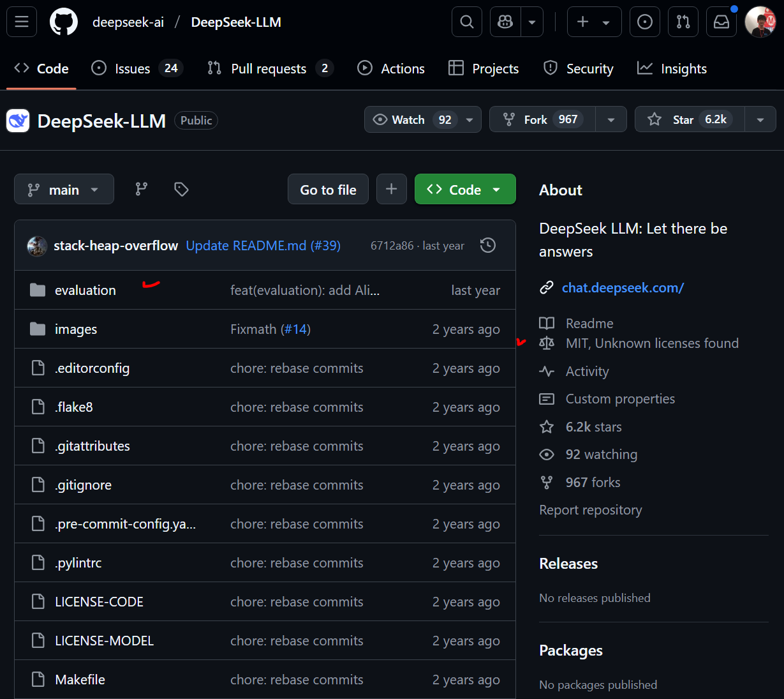The image size is (784, 699).
Task: Expand the Copilot dropdown arrow
Action: [532, 22]
